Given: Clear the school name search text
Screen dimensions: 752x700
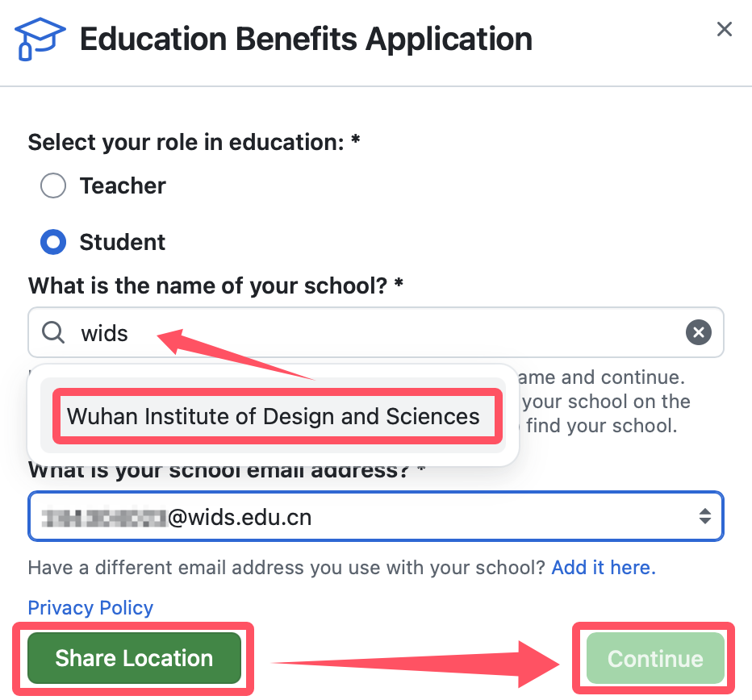Looking at the screenshot, I should (x=699, y=332).
